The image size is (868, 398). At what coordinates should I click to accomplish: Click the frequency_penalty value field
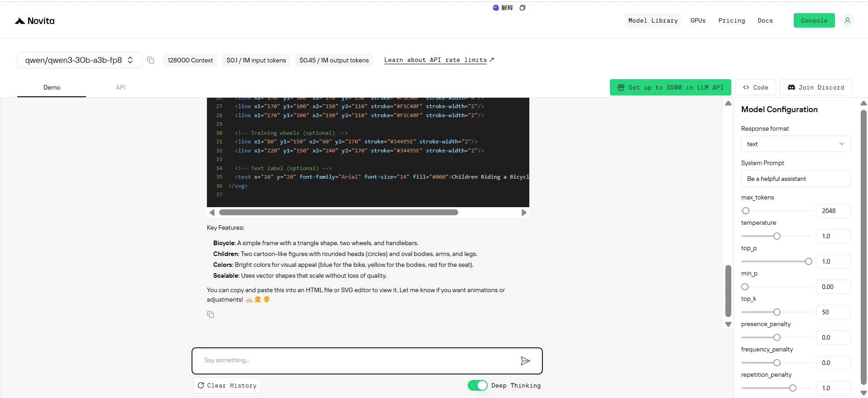(833, 363)
